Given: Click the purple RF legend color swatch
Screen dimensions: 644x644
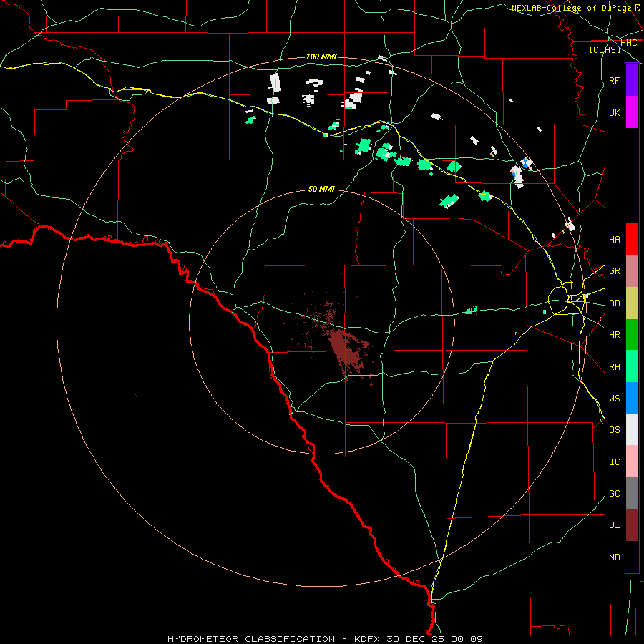Looking at the screenshot, I should pyautogui.click(x=632, y=80).
